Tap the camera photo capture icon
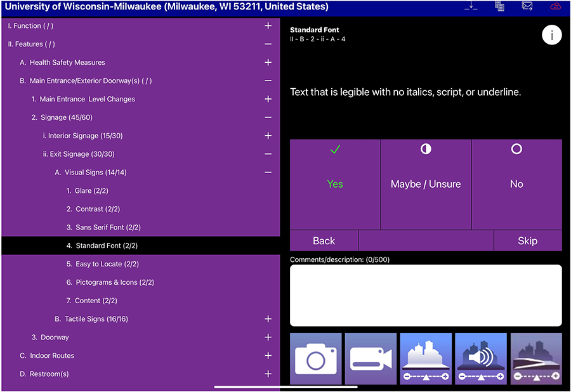The height and width of the screenshot is (392, 571). coord(316,358)
